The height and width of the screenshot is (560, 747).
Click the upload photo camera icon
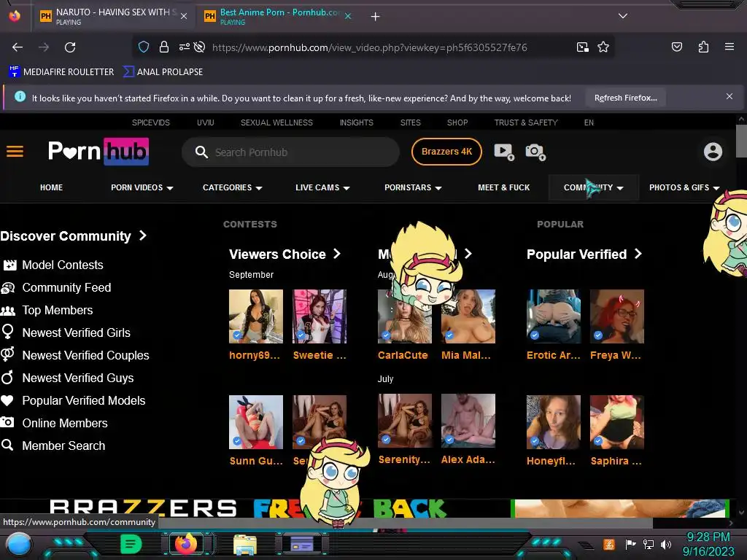pos(535,152)
